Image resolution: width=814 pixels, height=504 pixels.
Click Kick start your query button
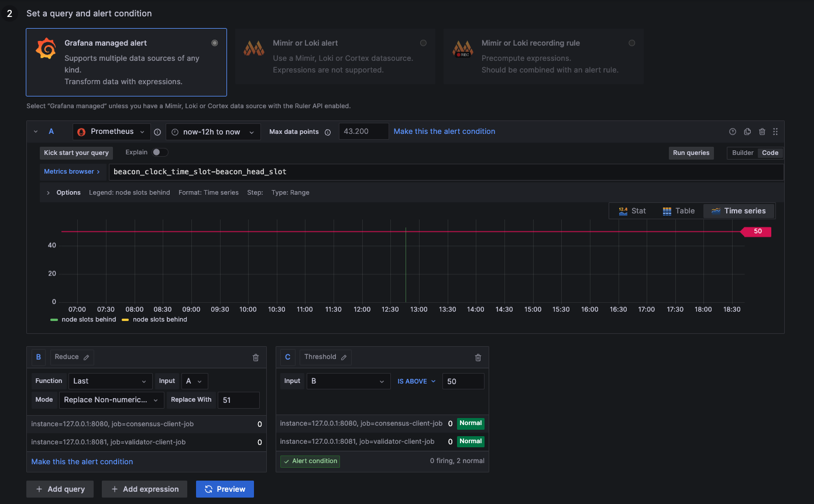pyautogui.click(x=76, y=153)
